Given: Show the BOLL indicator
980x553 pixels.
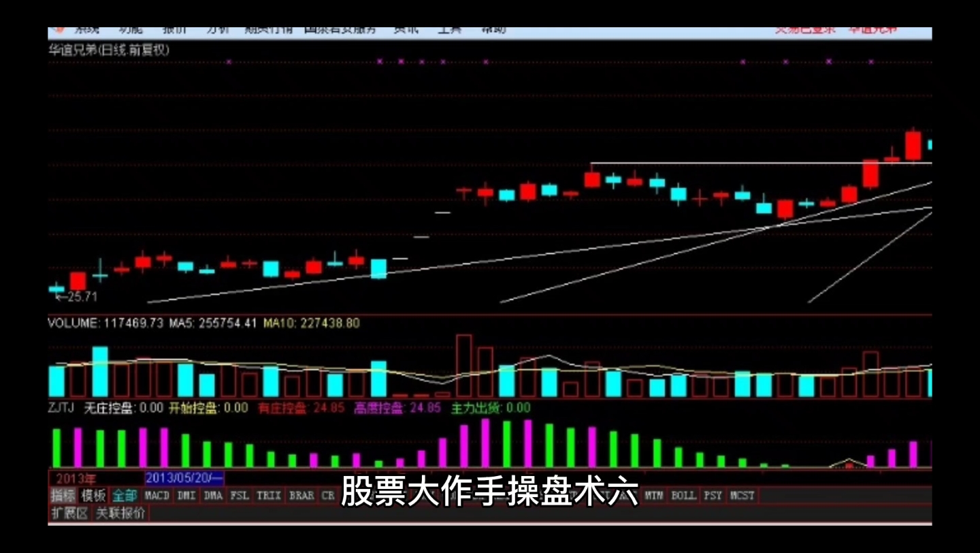Looking at the screenshot, I should point(684,496).
